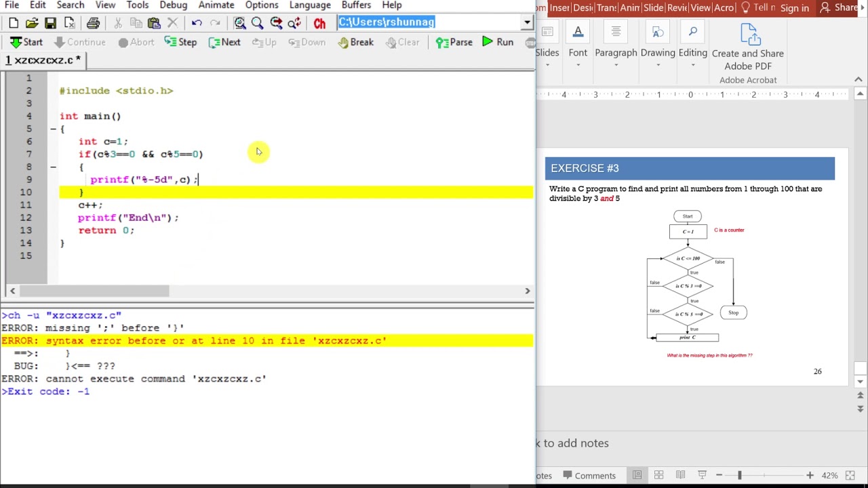Open the Buffers menu
868x488 pixels.
356,5
